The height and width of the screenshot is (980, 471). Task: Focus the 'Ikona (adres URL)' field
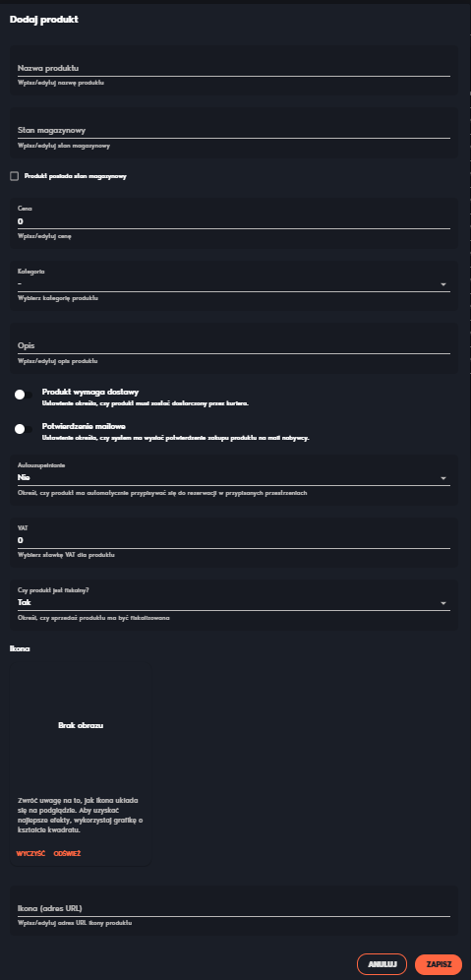click(x=234, y=908)
